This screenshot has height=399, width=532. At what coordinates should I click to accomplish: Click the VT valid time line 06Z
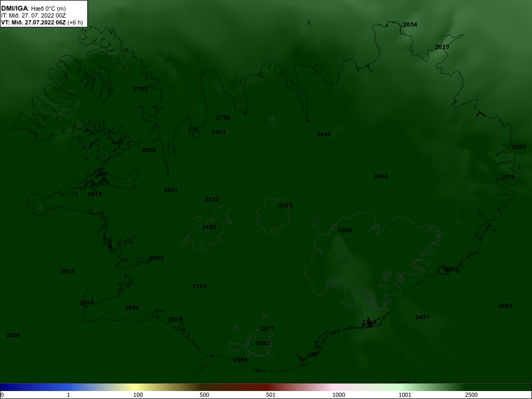click(41, 23)
